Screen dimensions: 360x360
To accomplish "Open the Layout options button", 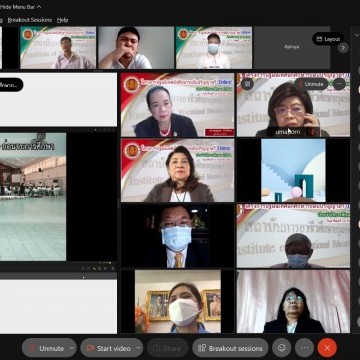I will (x=328, y=39).
